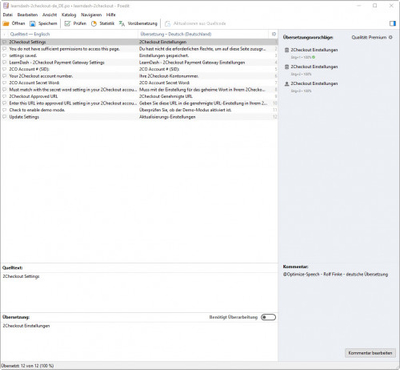The image size is (400, 370).
Task: Click into the Übersetzung text field
Action: pyautogui.click(x=139, y=342)
